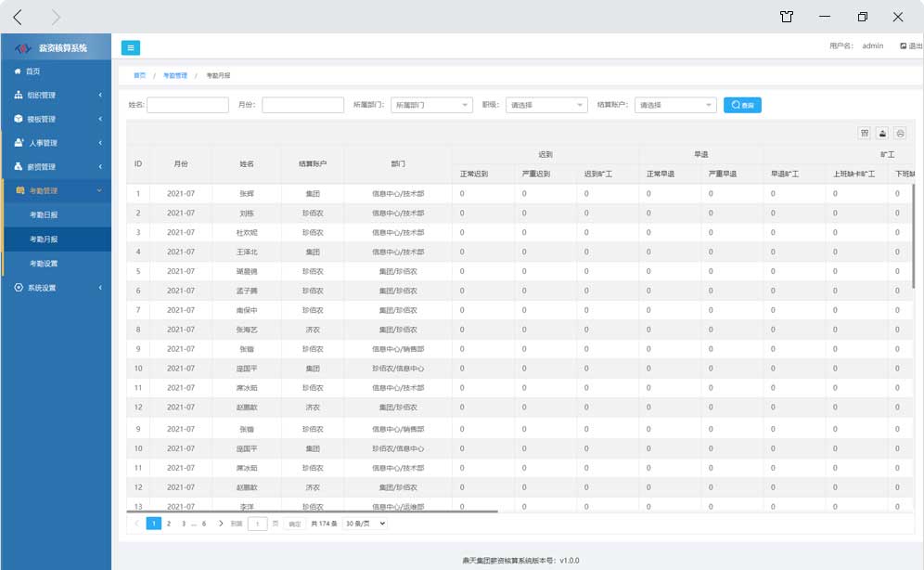
Task: Click the 姓名 name input field
Action: (x=187, y=106)
